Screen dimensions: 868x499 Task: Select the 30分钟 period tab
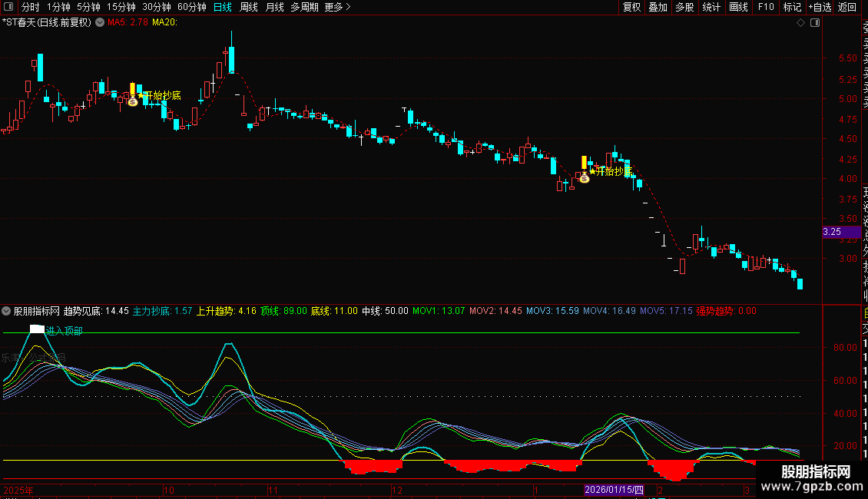coord(157,7)
